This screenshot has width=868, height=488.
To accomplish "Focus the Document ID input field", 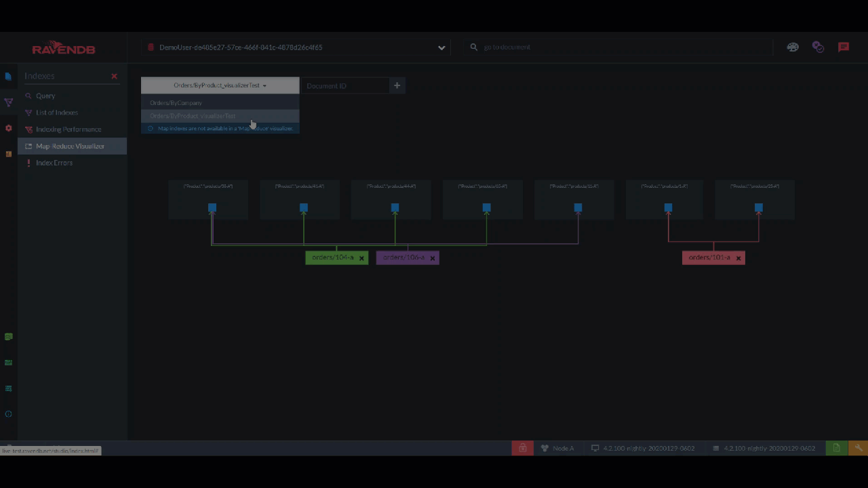I will point(346,85).
